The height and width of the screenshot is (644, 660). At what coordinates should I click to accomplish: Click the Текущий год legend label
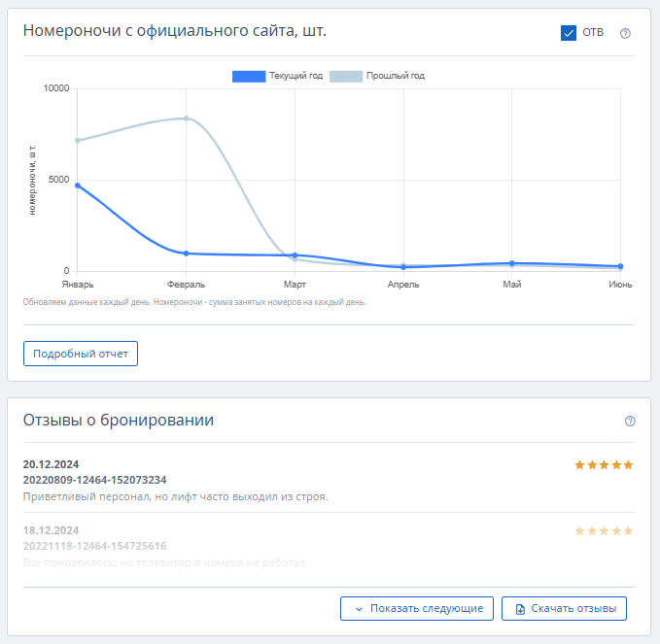click(295, 76)
